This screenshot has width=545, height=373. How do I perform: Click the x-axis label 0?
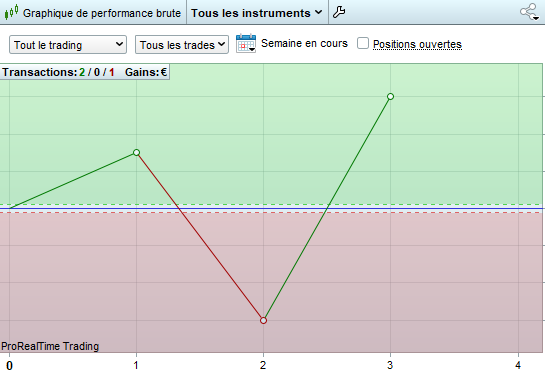[9, 365]
